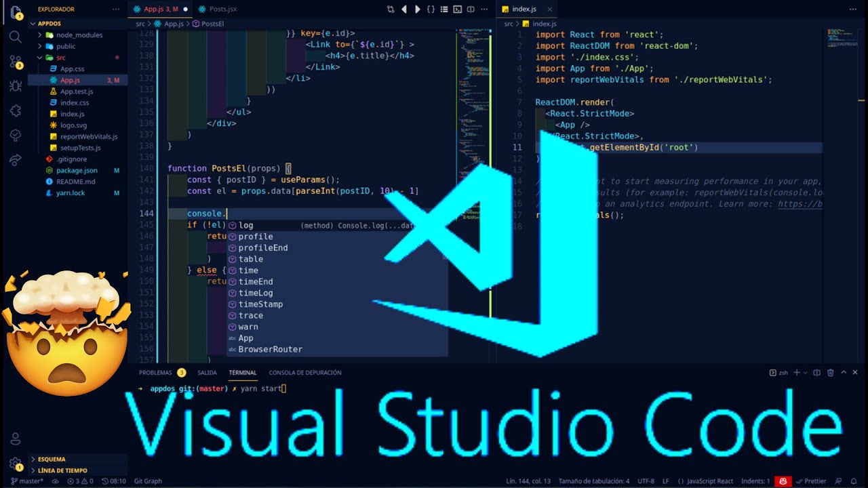Open the Manage gear icon

[15, 464]
